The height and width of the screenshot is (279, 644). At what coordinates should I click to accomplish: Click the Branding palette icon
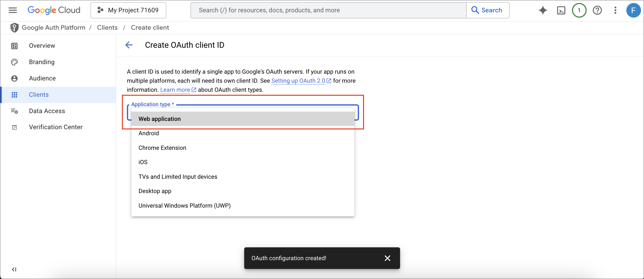(14, 62)
